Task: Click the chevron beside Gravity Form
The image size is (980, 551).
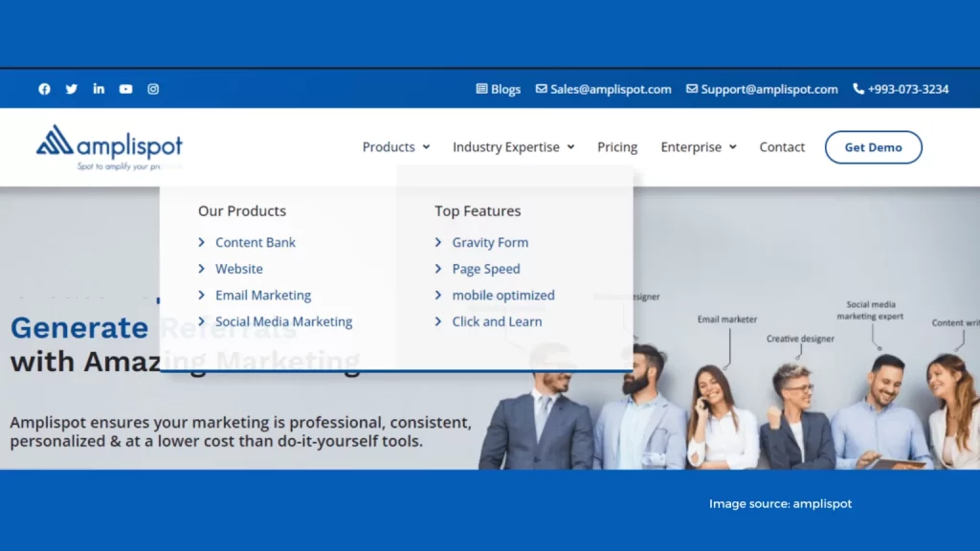Action: 438,242
